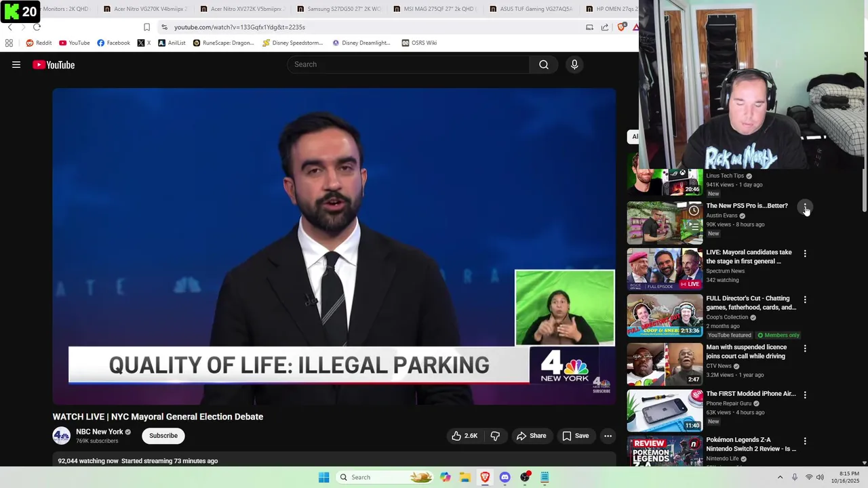Start voice search with microphone icon
This screenshot has width=868, height=488.
[574, 64]
